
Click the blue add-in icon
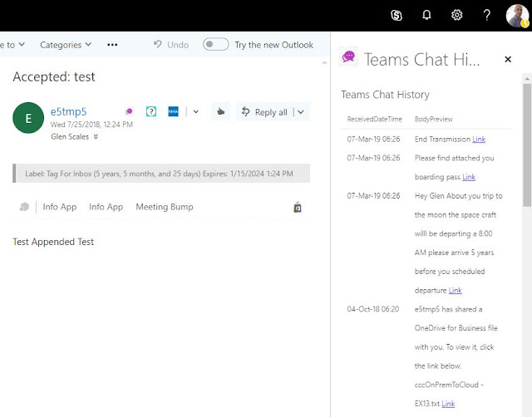174,111
